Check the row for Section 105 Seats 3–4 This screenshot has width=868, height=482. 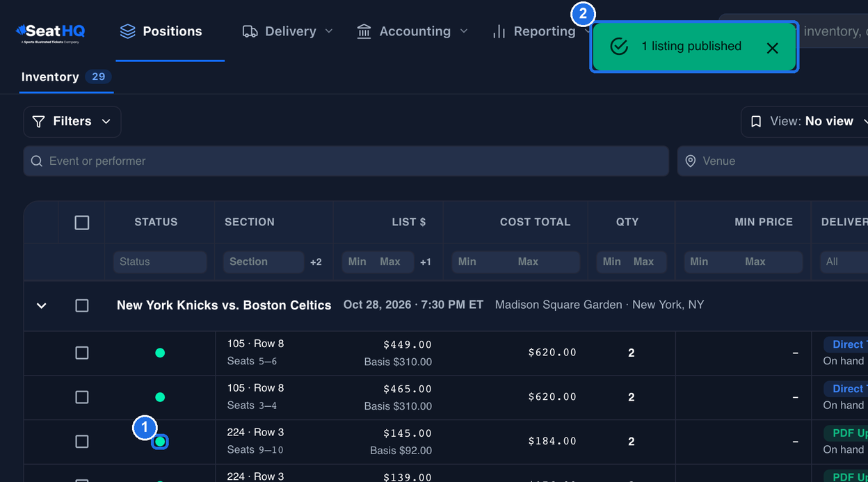click(x=82, y=397)
